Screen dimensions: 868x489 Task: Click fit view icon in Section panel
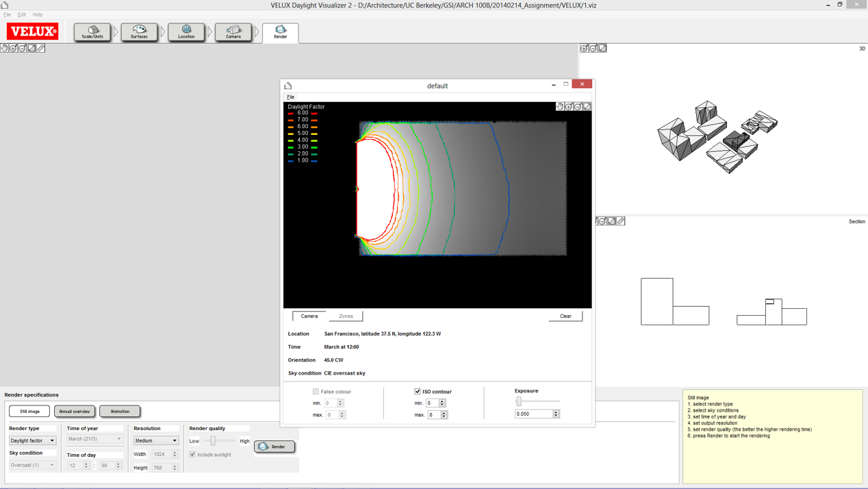pyautogui.click(x=611, y=221)
